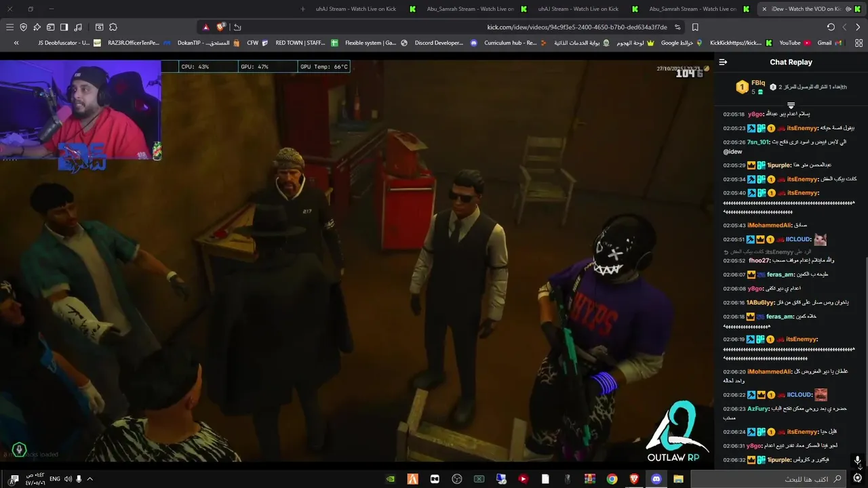Open the Brave wallet icon in toolbar

(x=50, y=27)
